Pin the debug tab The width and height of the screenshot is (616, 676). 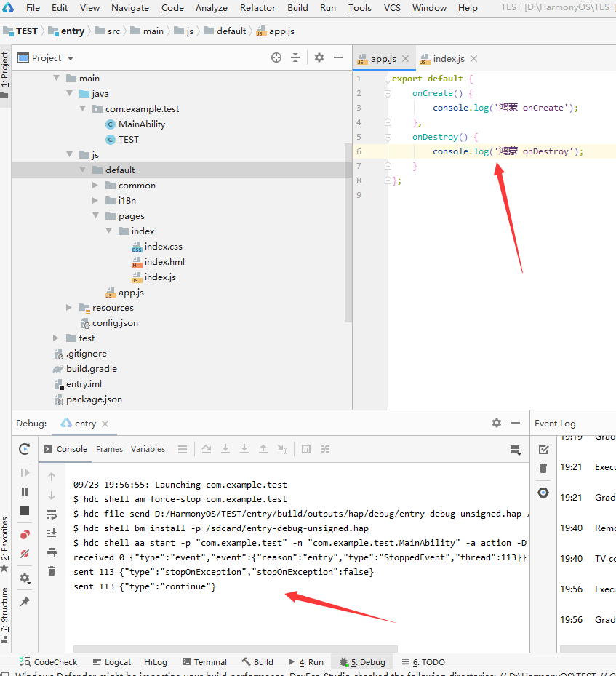[x=25, y=602]
